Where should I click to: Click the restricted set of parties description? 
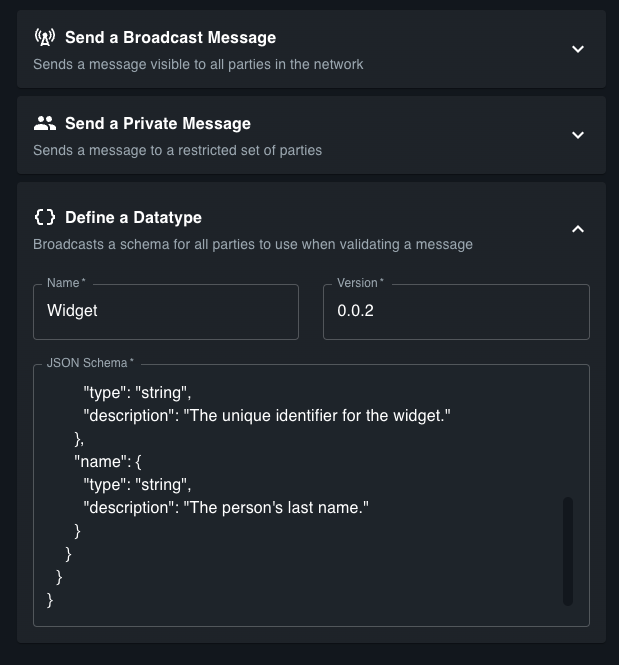177,150
